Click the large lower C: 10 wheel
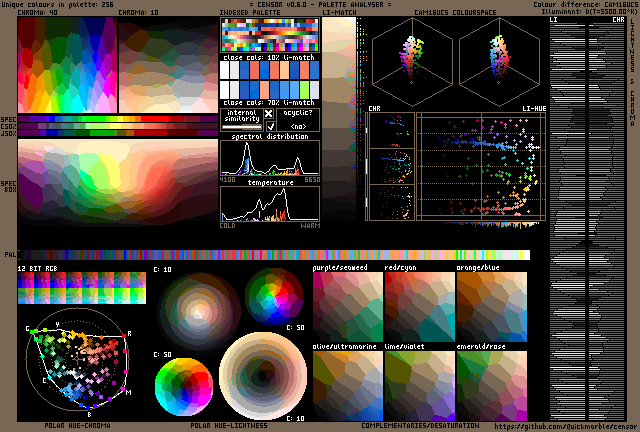640x432 pixels. click(x=263, y=376)
